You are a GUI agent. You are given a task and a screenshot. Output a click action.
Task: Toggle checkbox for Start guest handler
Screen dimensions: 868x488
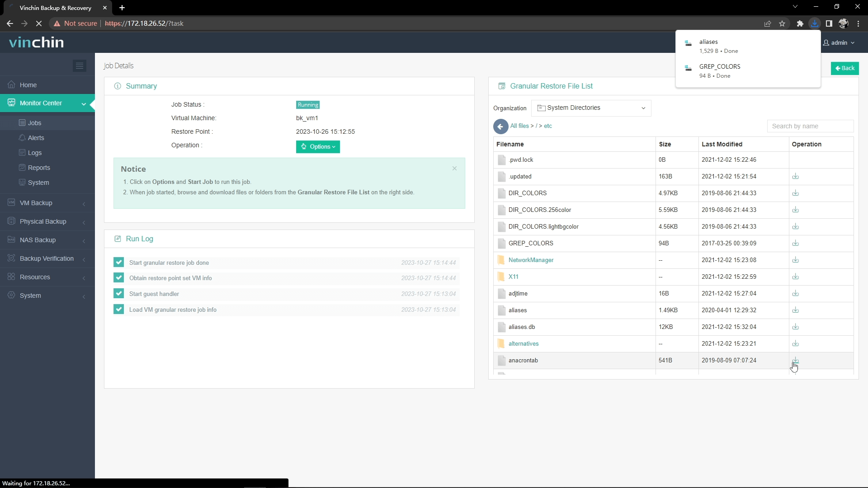(119, 294)
